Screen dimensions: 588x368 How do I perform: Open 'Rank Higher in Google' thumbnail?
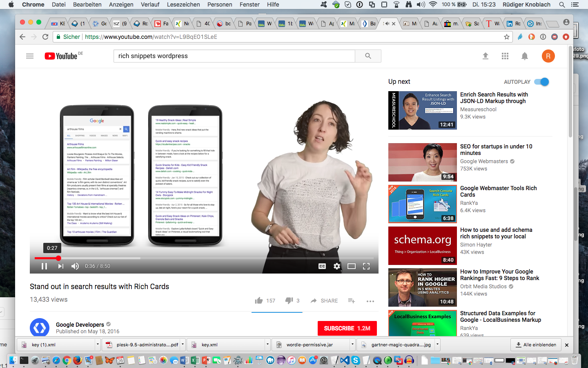click(x=423, y=287)
